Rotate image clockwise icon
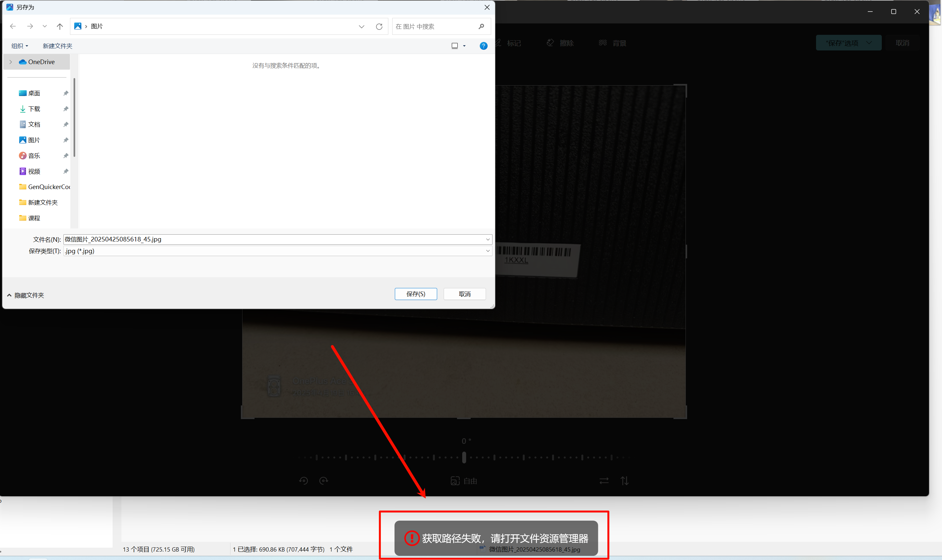The width and height of the screenshot is (942, 560). [x=324, y=481]
